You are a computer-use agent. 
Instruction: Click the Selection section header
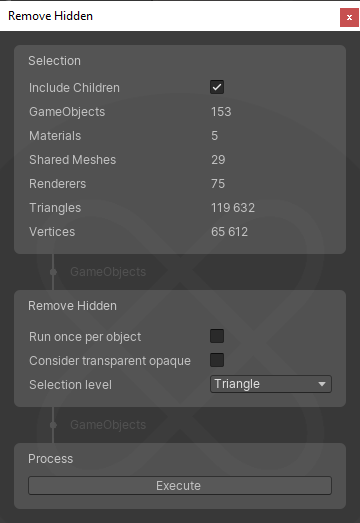54,61
